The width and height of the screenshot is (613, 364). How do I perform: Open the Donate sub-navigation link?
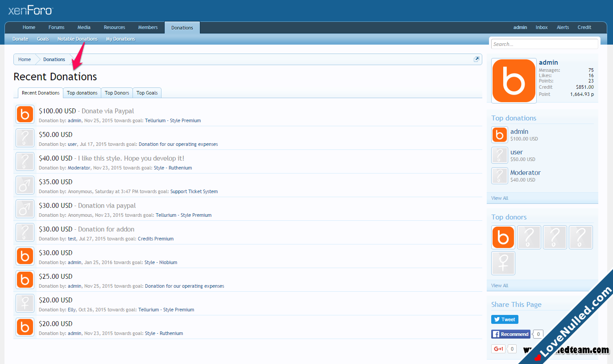tap(20, 39)
